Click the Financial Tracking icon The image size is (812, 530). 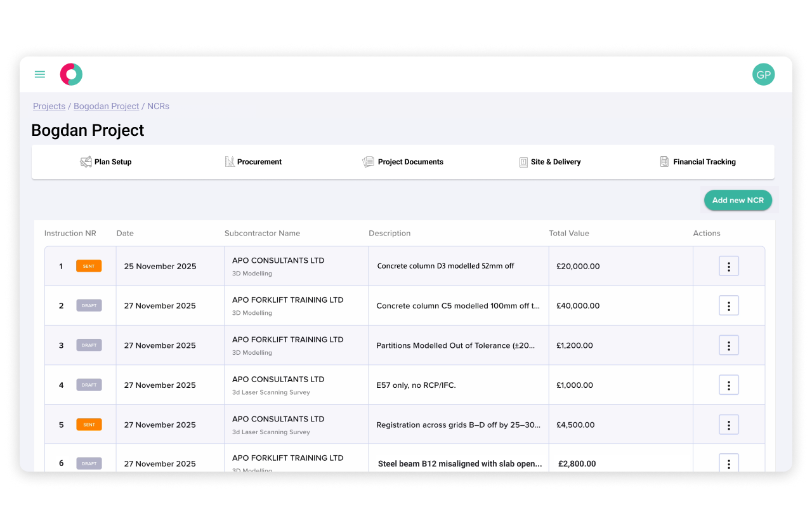[x=664, y=162]
